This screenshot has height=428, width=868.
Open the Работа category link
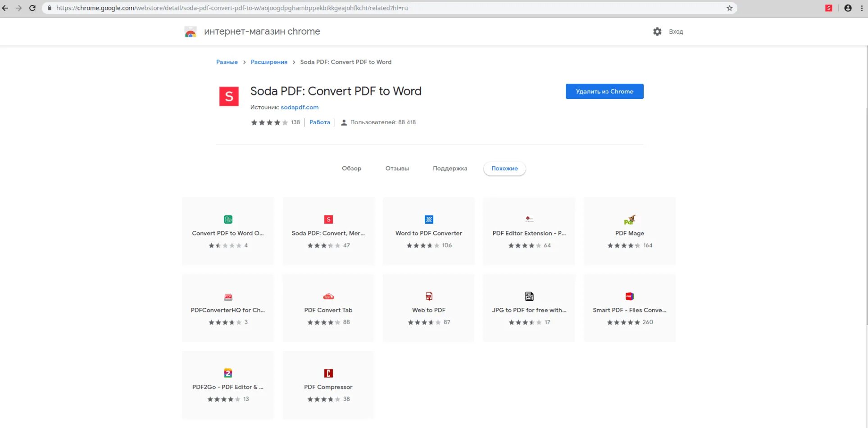(320, 122)
